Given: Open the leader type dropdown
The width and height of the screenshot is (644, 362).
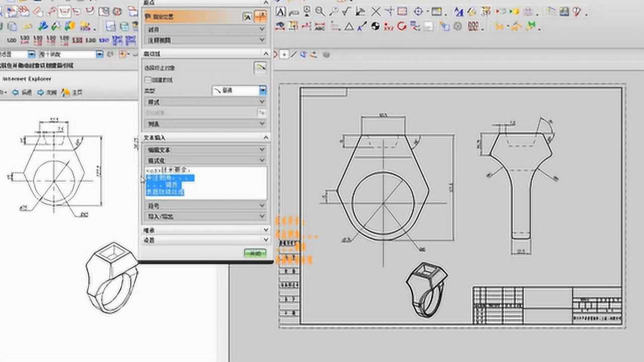Looking at the screenshot, I should [x=263, y=90].
